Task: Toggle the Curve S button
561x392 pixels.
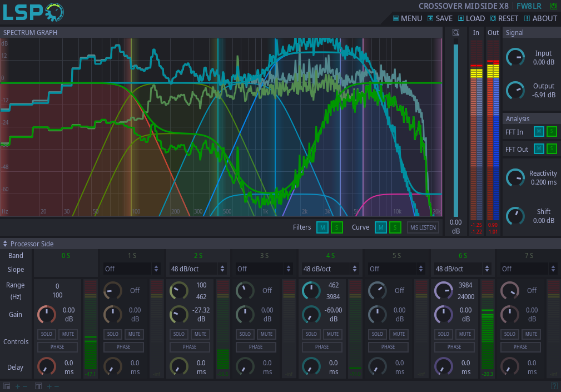Action: pos(395,227)
